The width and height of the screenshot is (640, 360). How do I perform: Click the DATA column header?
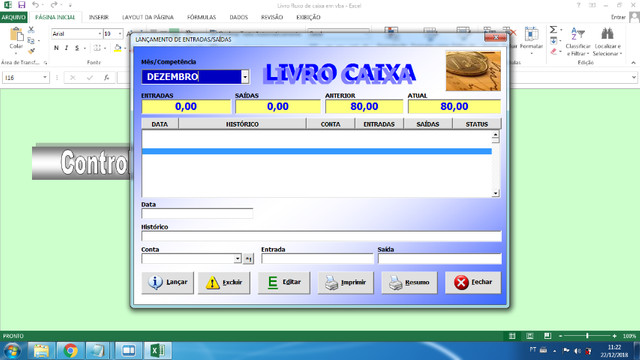(160, 124)
